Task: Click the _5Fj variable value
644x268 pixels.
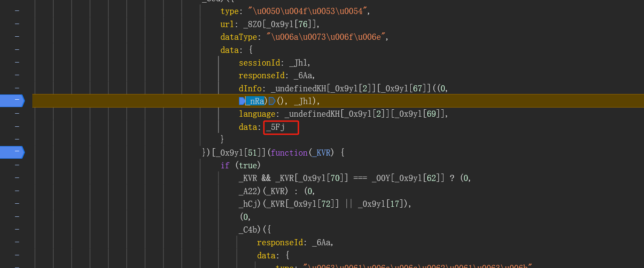Action: tap(275, 127)
